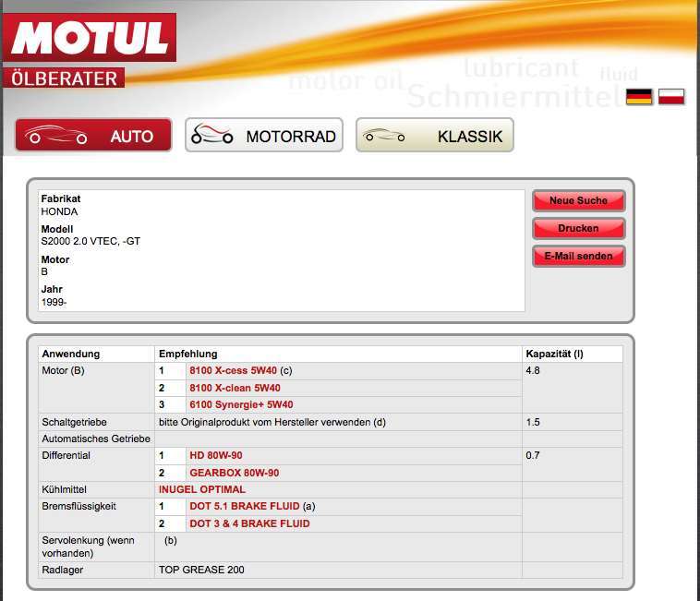Click the ÖLBERATER banner label
This screenshot has height=601, width=700.
tap(65, 78)
